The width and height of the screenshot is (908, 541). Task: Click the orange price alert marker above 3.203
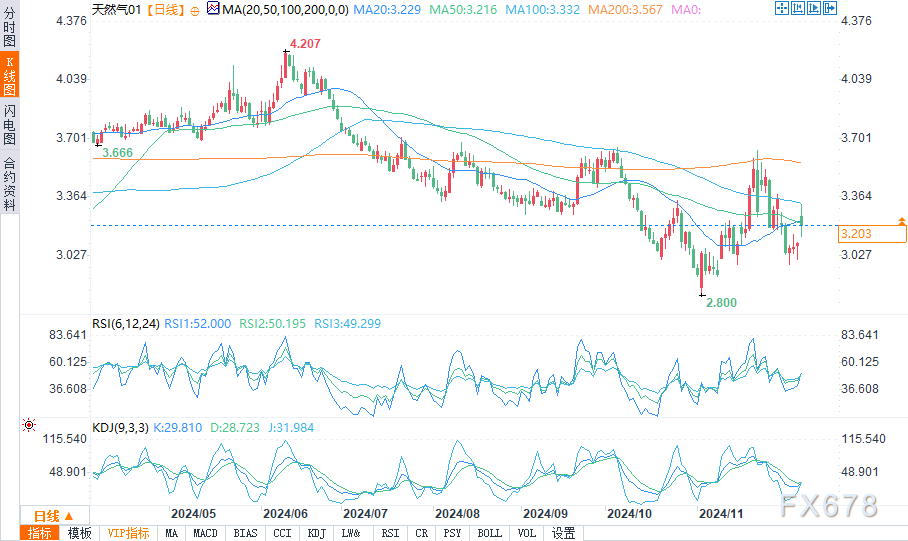pos(902,221)
